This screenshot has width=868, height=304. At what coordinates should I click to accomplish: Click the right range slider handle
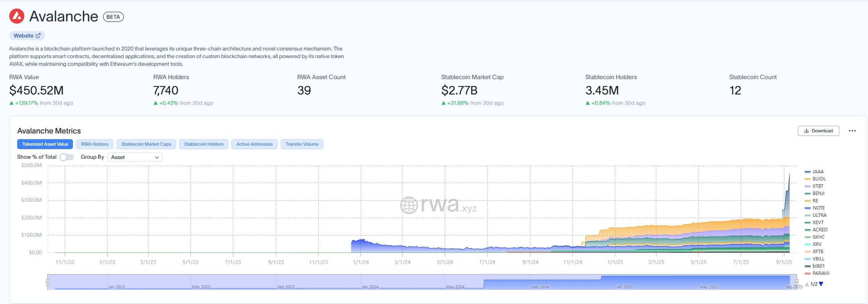click(797, 282)
